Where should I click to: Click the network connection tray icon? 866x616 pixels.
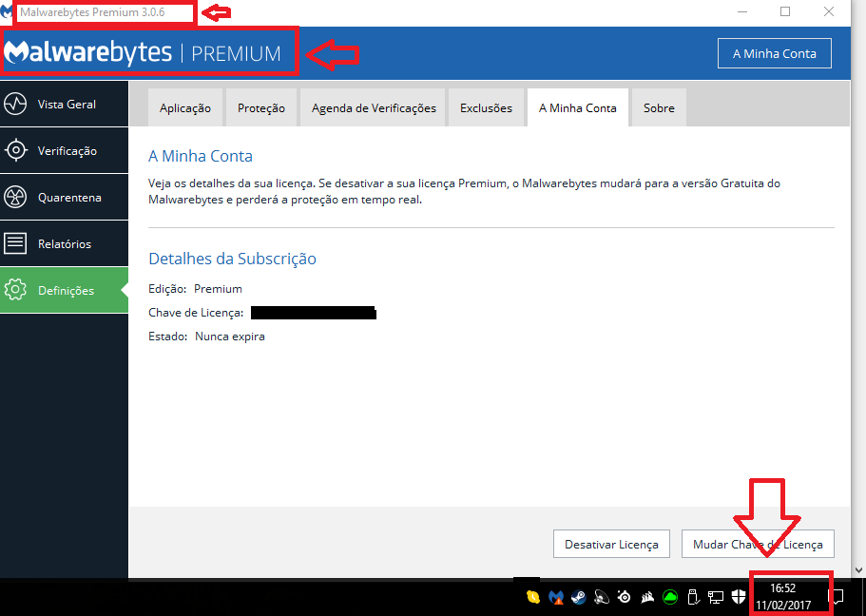(x=716, y=597)
